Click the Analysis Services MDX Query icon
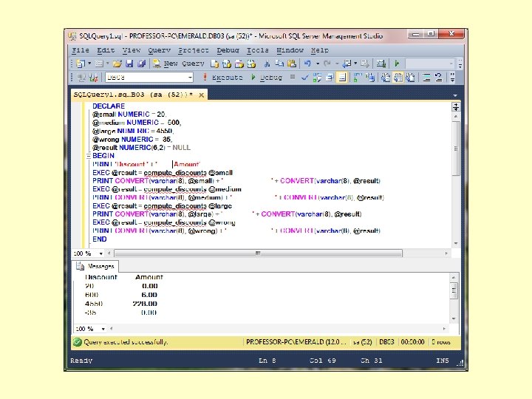This screenshot has height=399, width=532. pyautogui.click(x=227, y=64)
